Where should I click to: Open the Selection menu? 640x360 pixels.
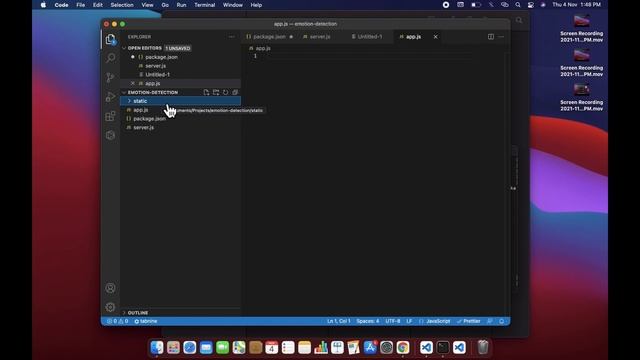122,5
